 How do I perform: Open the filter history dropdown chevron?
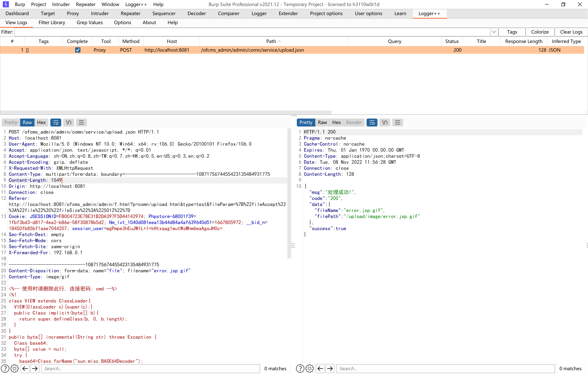494,32
